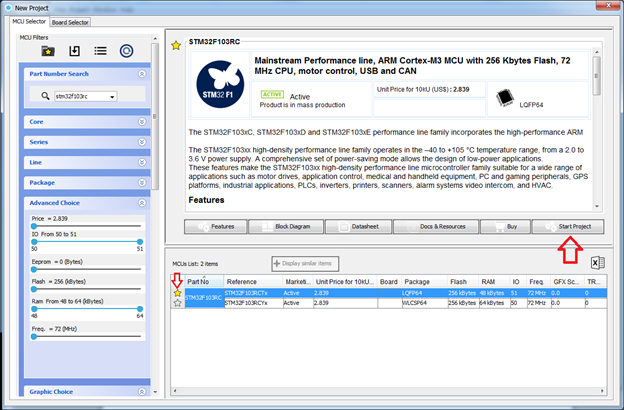
Task: Toggle favorite star for STM32F103RCTx row
Action: [177, 293]
